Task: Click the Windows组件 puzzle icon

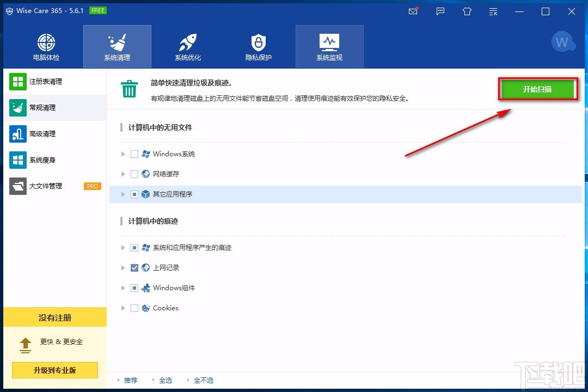Action: click(x=146, y=288)
